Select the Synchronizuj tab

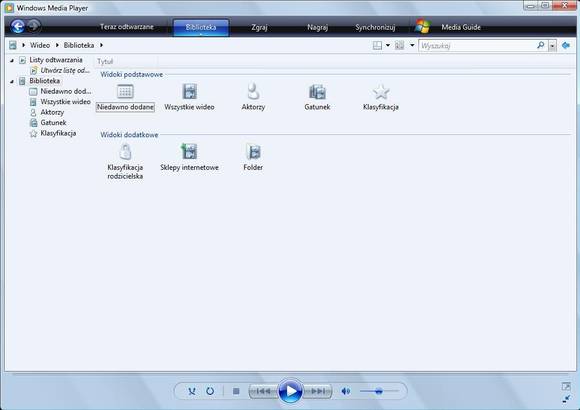(x=375, y=27)
